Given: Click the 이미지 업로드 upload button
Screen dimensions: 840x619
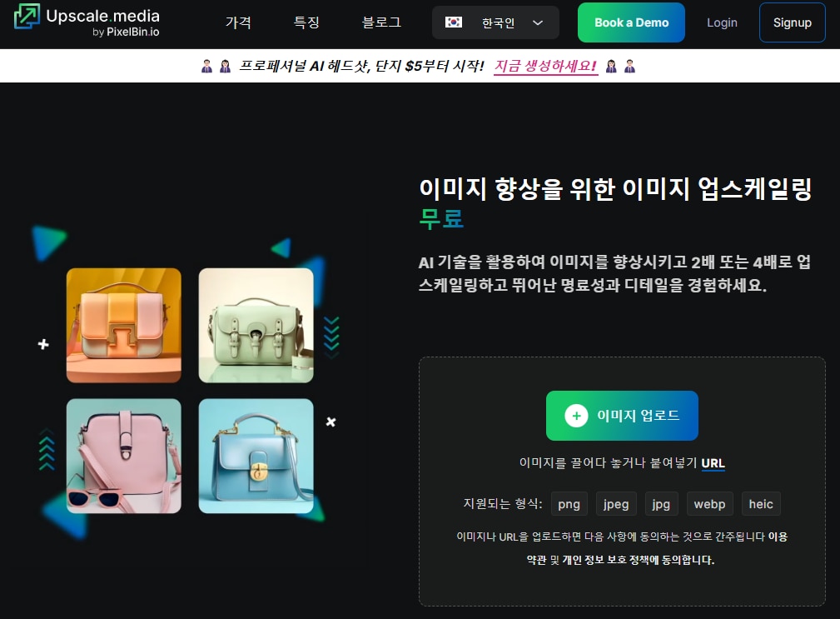Looking at the screenshot, I should (622, 416).
